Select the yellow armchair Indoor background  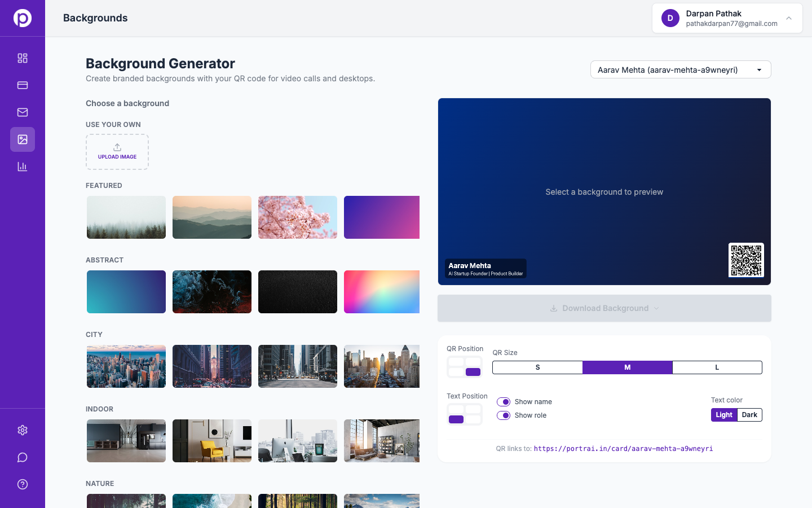212,441
